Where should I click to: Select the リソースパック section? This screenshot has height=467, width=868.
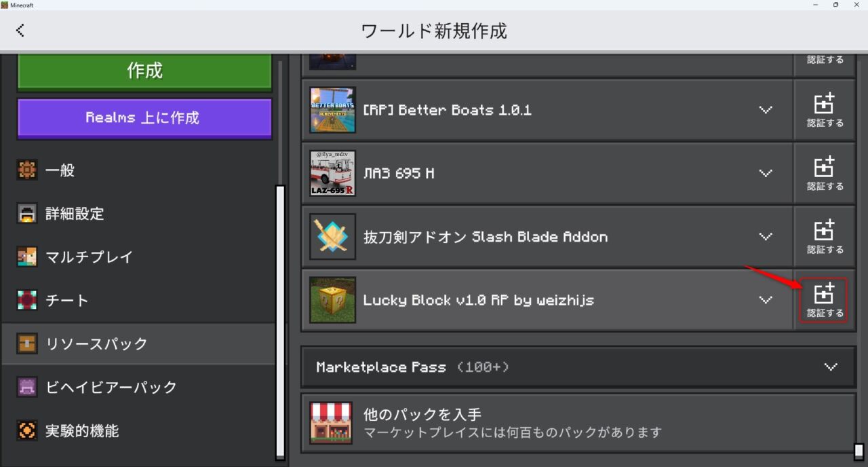[x=139, y=344]
